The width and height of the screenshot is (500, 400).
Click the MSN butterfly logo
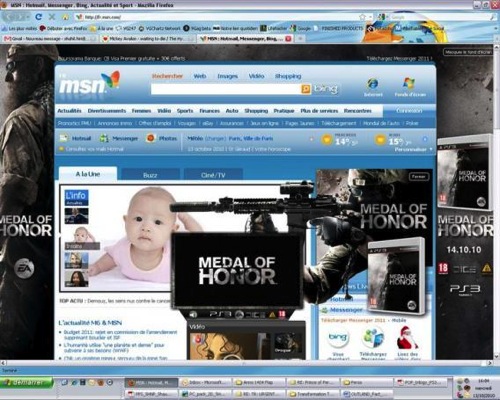(x=89, y=83)
